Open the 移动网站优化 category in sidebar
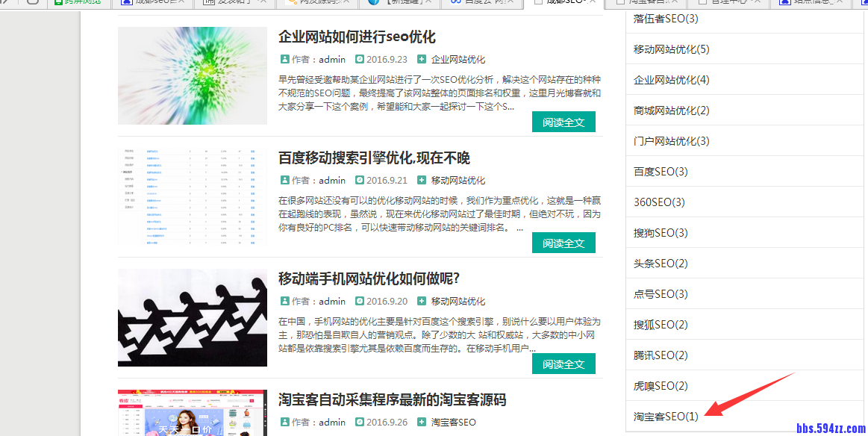The image size is (868, 436). [x=672, y=49]
